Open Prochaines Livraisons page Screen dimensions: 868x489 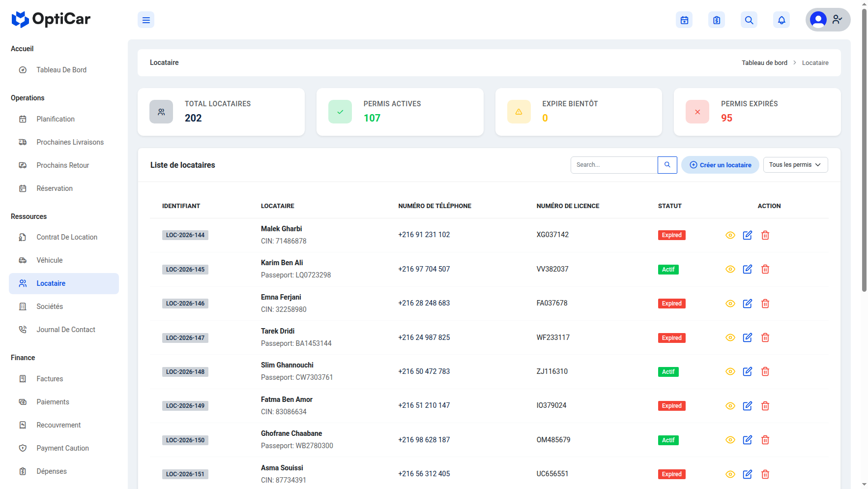(64, 142)
